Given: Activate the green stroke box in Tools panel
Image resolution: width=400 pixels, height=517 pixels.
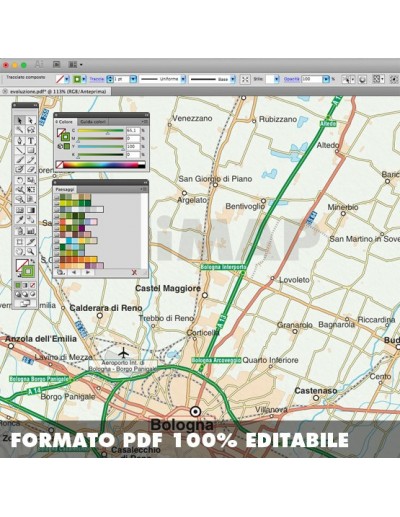Looking at the screenshot, I should pos(28,272).
